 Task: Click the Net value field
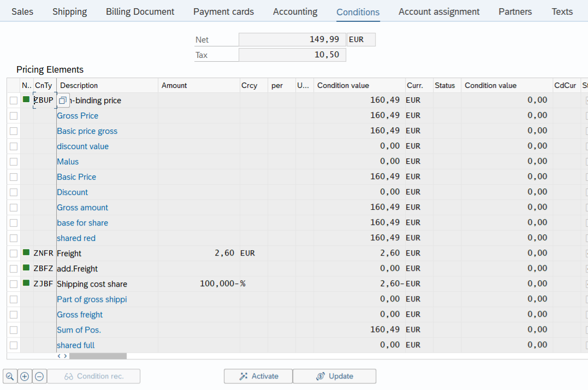(292, 39)
